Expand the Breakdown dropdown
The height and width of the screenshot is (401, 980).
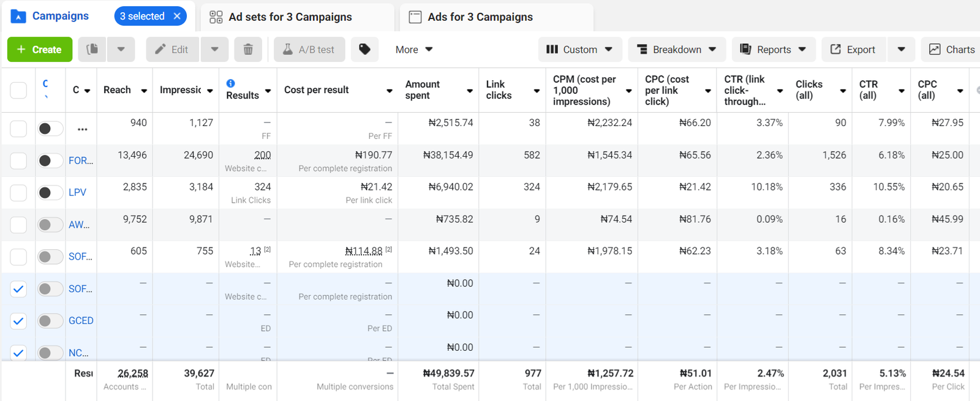676,50
